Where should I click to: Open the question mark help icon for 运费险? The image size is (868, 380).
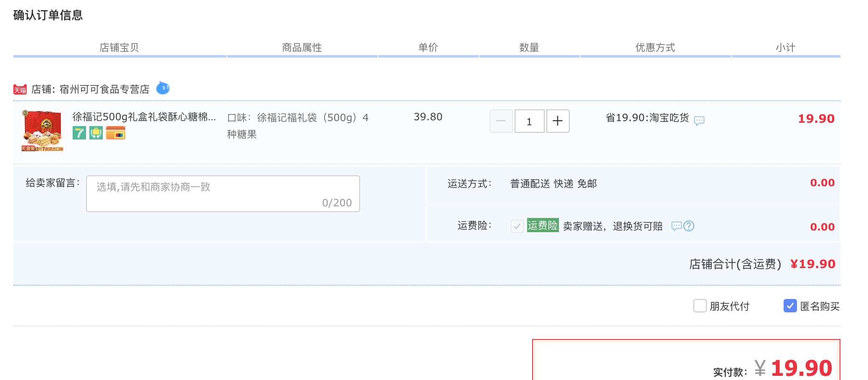(x=689, y=226)
